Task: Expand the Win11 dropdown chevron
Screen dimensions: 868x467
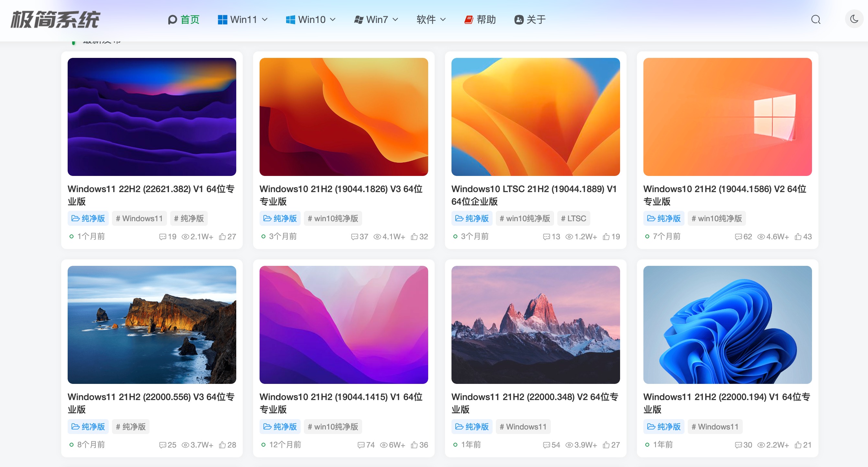Action: pyautogui.click(x=265, y=19)
